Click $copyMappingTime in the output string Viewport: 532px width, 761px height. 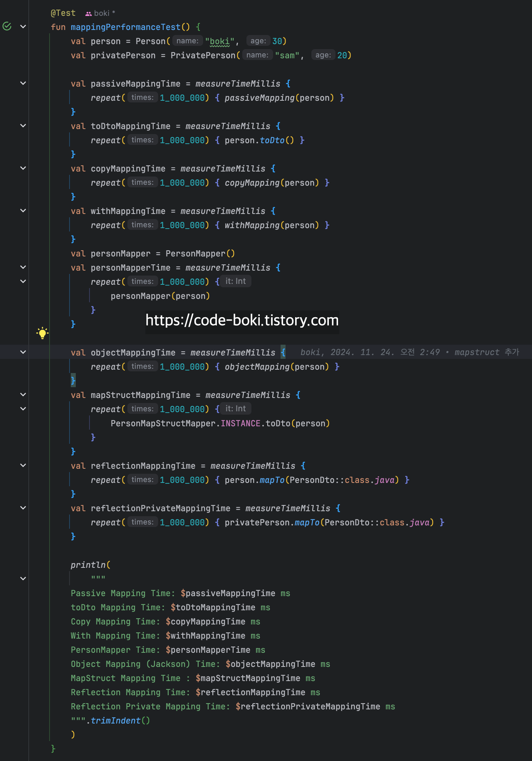coord(206,622)
